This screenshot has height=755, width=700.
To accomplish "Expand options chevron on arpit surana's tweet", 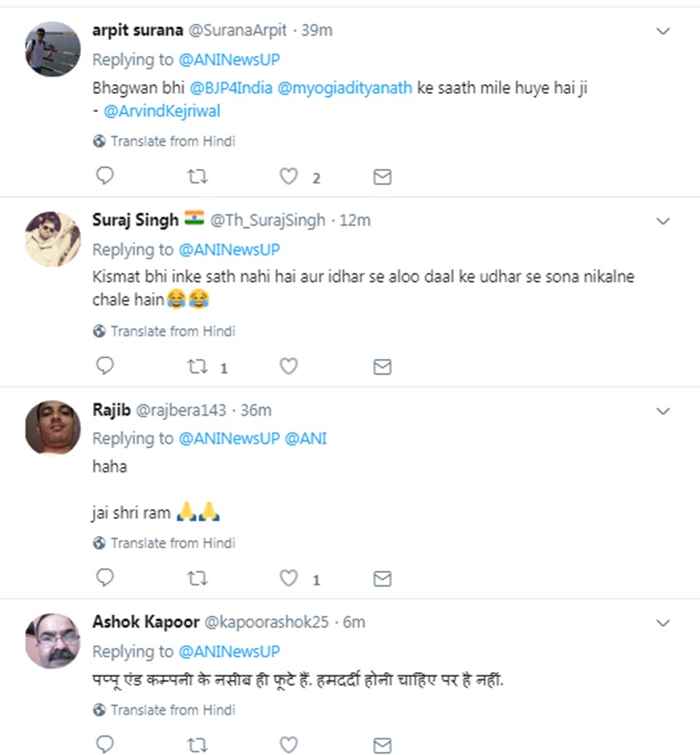I will pyautogui.click(x=662, y=31).
